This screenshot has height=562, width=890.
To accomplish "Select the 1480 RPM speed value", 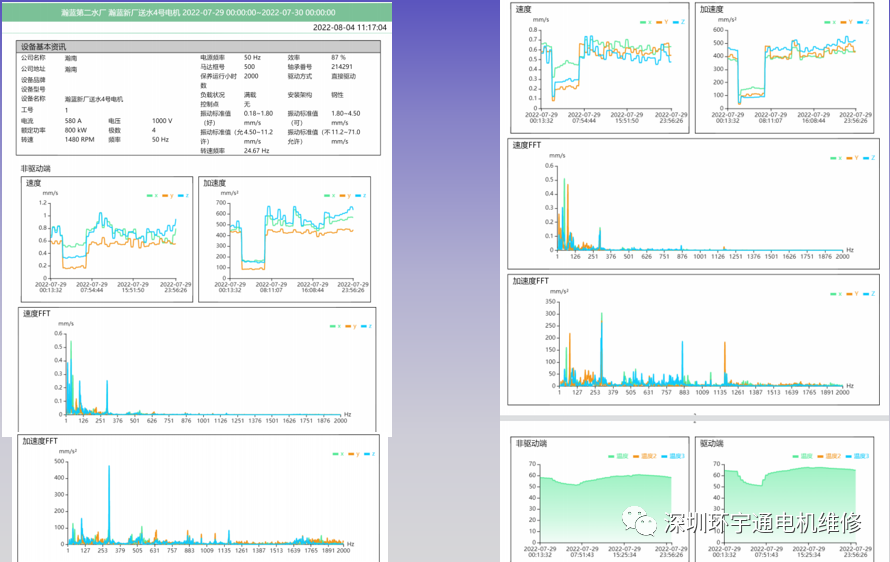I will pos(80,140).
